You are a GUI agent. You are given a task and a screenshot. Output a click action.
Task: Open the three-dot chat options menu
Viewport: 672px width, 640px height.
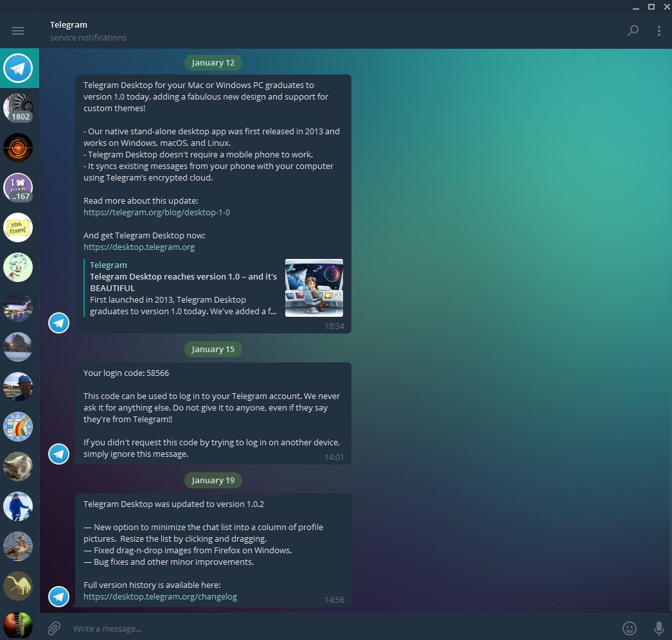659,31
